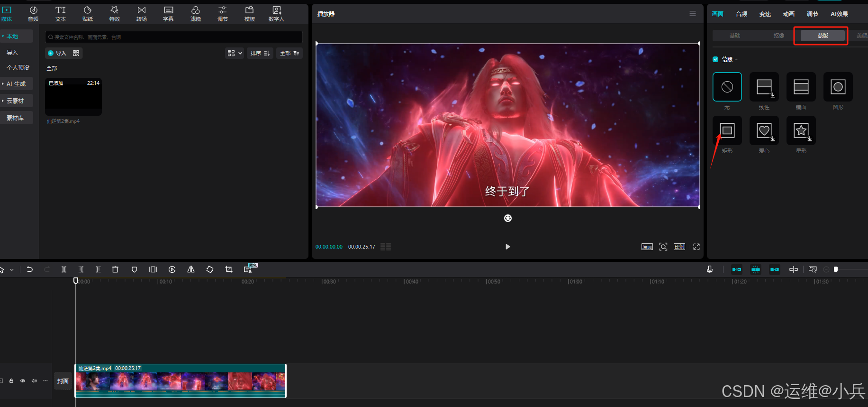Undo the last timeline action
868x407 pixels.
tap(30, 269)
